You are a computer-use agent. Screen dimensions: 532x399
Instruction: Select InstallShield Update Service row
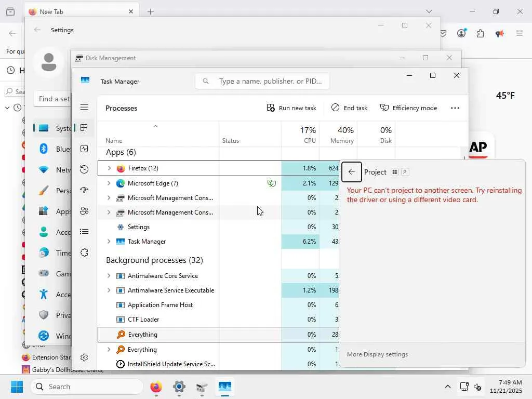[x=219, y=364]
